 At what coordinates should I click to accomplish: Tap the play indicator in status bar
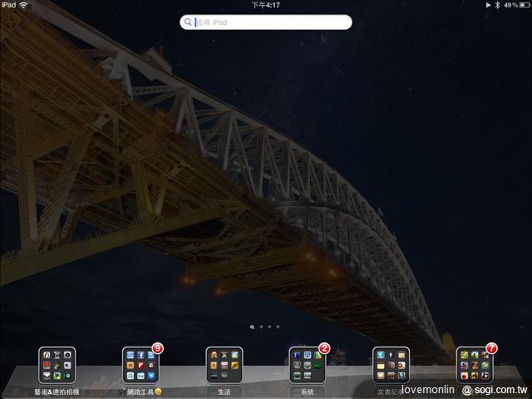[488, 5]
